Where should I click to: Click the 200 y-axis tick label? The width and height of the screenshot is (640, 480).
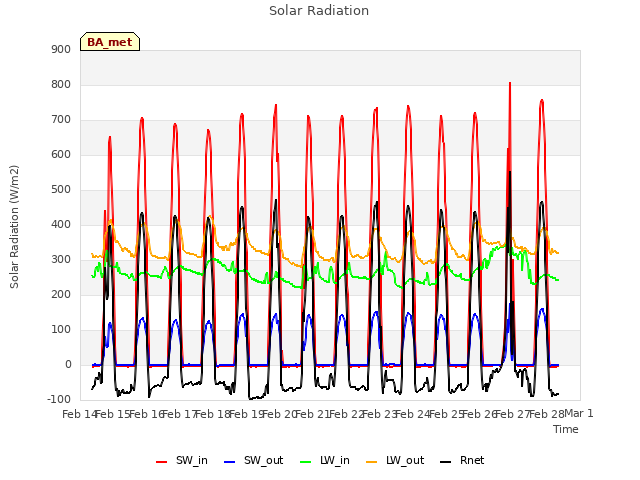(x=61, y=295)
